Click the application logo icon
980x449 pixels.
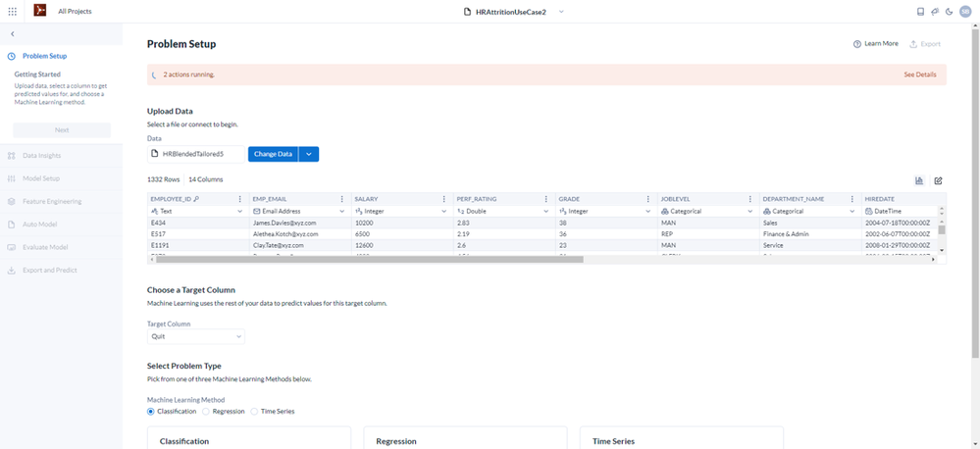(40, 11)
